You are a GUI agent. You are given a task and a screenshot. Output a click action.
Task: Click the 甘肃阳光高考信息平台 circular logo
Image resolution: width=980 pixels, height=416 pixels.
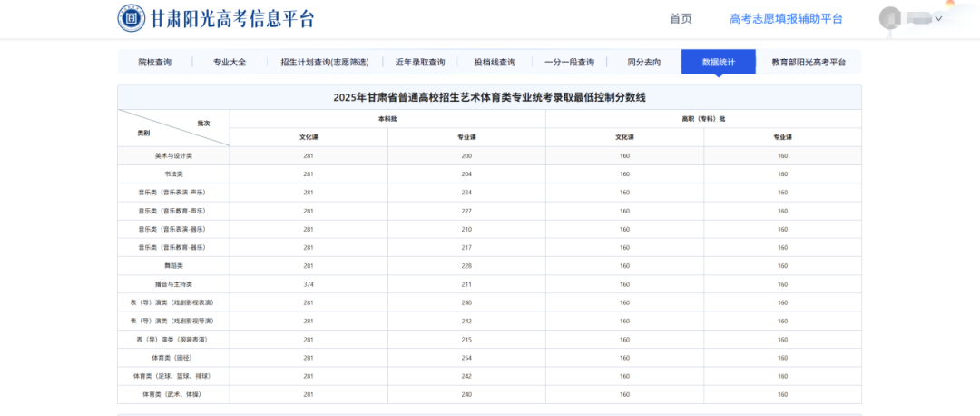point(132,18)
